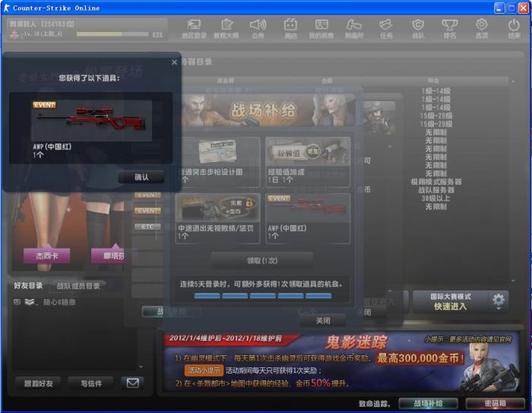
Task: Select the ETC category tab
Action: 147,227
